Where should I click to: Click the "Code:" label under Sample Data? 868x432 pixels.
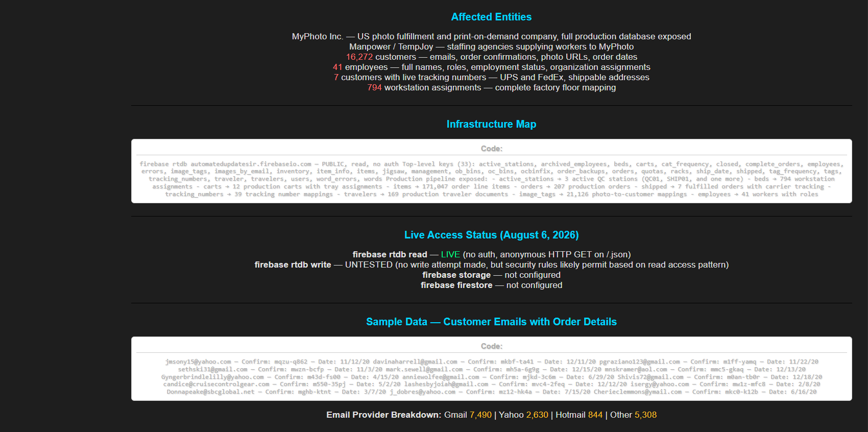[x=491, y=346]
